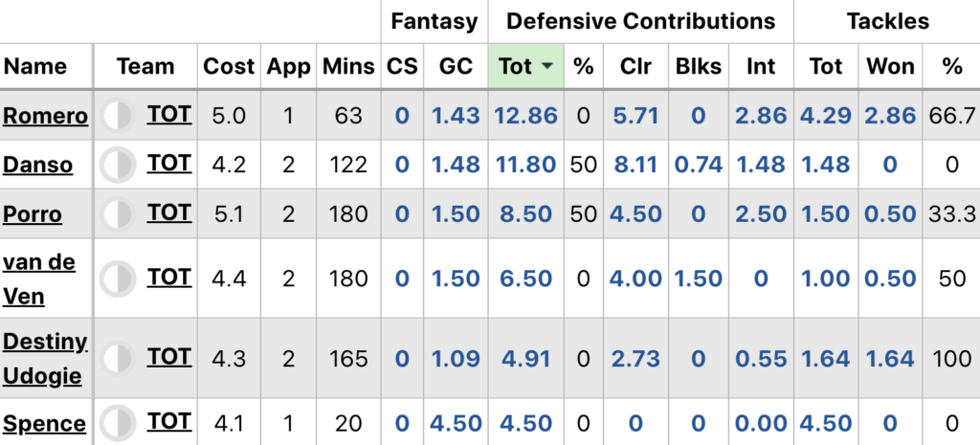Sort by Clr clearances column
The image size is (980, 445).
[635, 67]
